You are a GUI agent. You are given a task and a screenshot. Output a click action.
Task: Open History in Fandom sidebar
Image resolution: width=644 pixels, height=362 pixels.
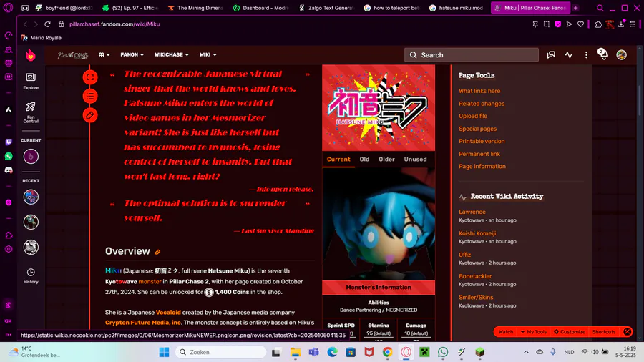point(31,276)
